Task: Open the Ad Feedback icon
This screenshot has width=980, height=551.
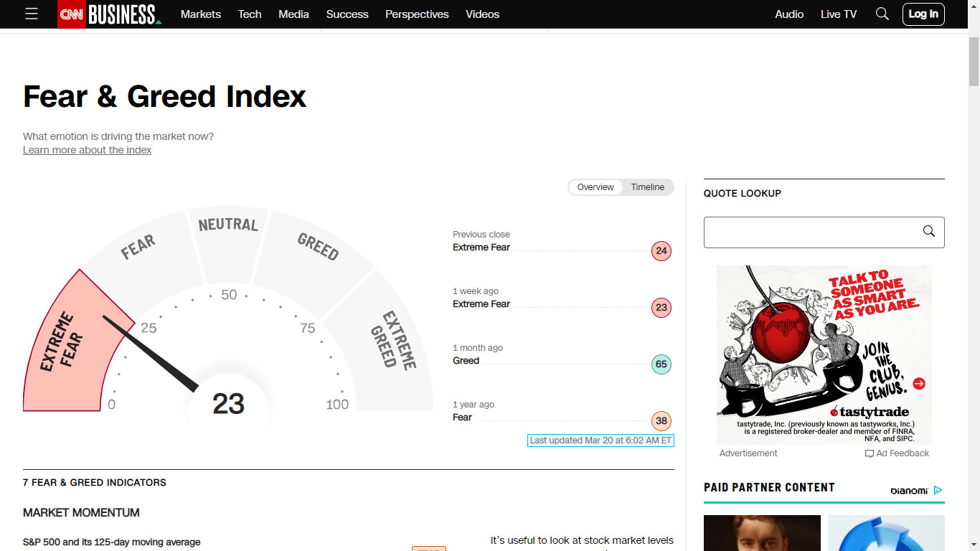Action: (x=870, y=453)
